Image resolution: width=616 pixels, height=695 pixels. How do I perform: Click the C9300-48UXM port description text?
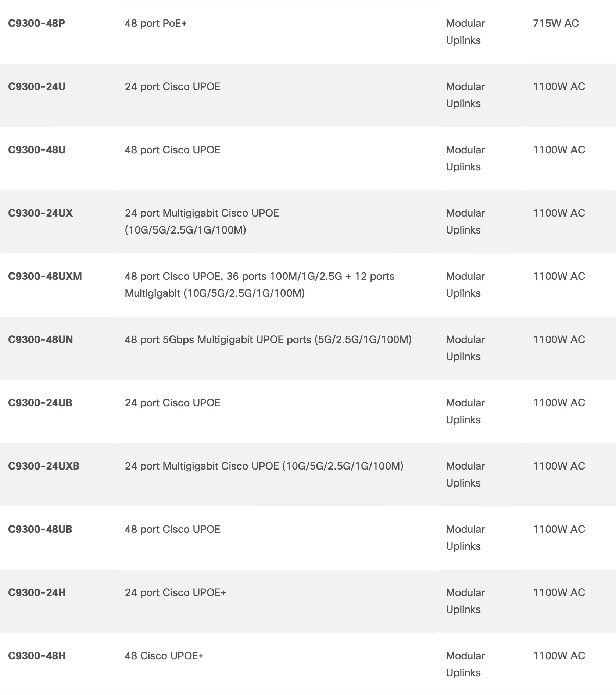tap(259, 285)
